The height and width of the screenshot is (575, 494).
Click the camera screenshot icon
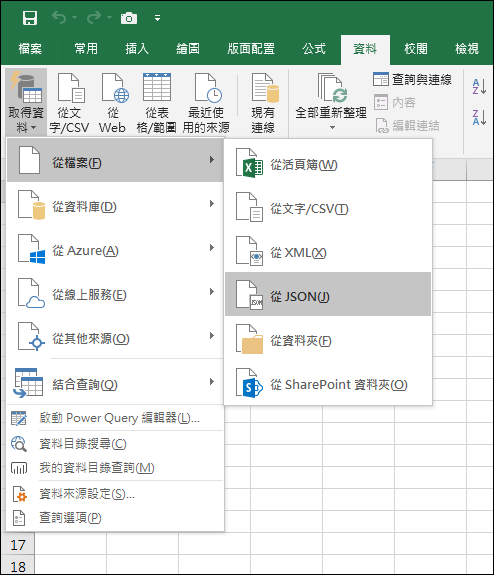point(129,18)
